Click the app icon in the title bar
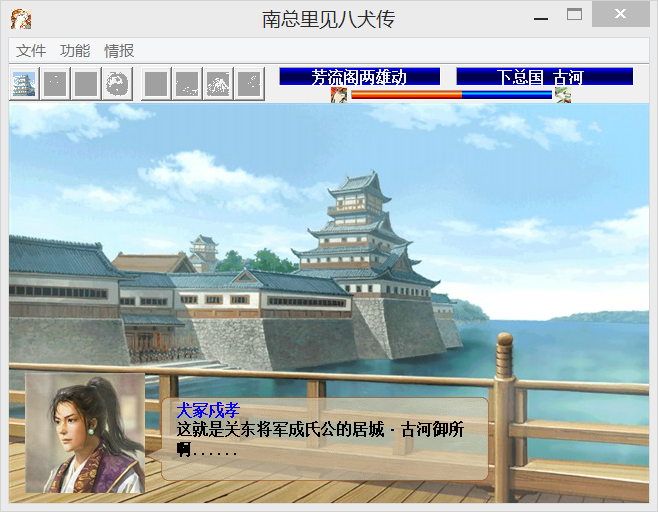The width and height of the screenshot is (658, 512). point(20,16)
